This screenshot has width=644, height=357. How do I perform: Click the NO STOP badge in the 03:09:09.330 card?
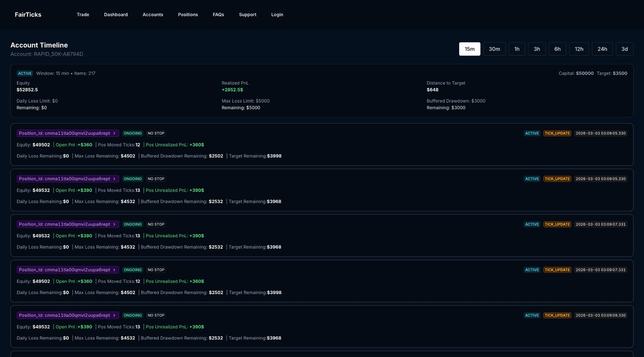point(156,315)
